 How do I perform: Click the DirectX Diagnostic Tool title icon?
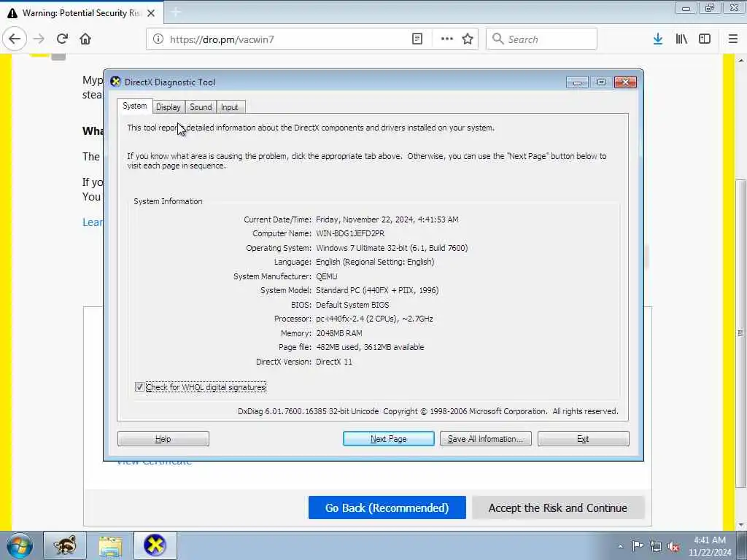click(115, 82)
